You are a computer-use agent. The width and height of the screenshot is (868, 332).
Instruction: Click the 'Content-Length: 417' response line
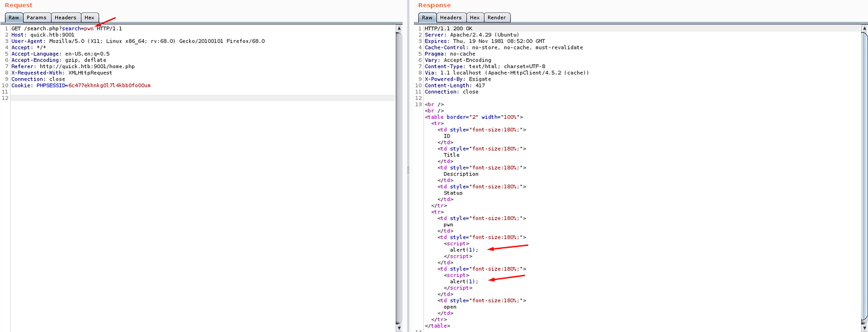[455, 85]
